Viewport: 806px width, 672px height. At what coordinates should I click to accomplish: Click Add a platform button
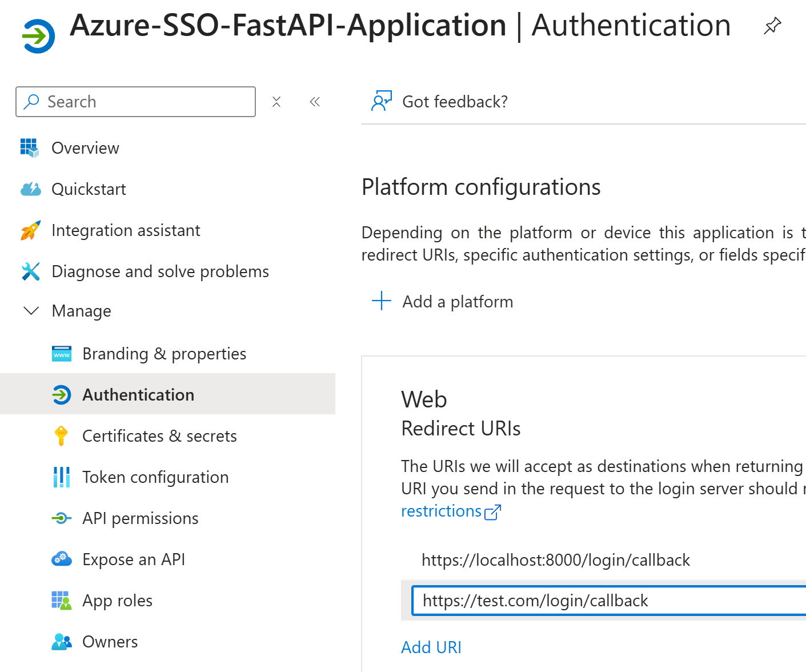443,302
